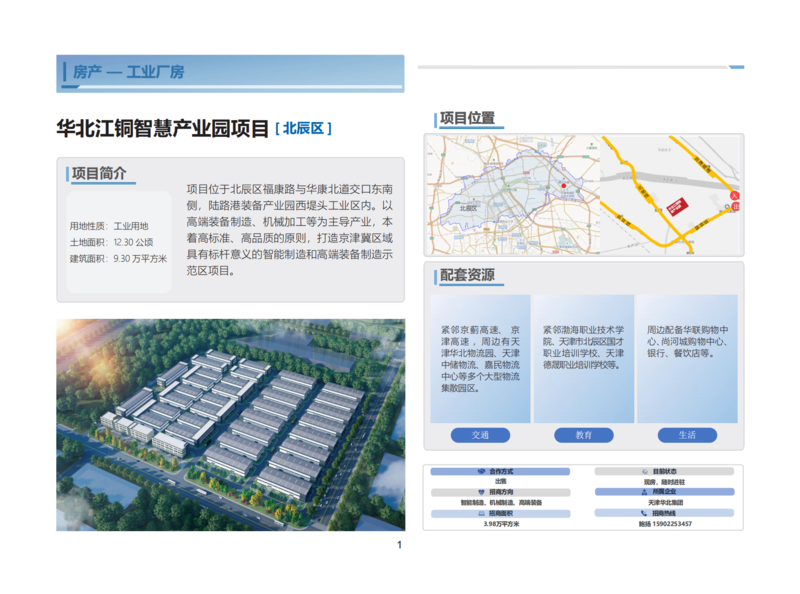
Task: Select the 招商方向 label bar
Action: coord(500,492)
